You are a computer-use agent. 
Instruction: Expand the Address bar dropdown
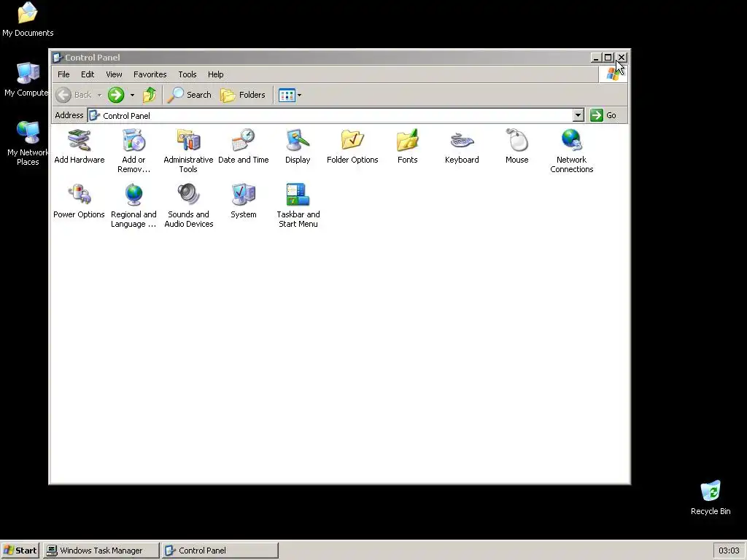click(x=578, y=115)
